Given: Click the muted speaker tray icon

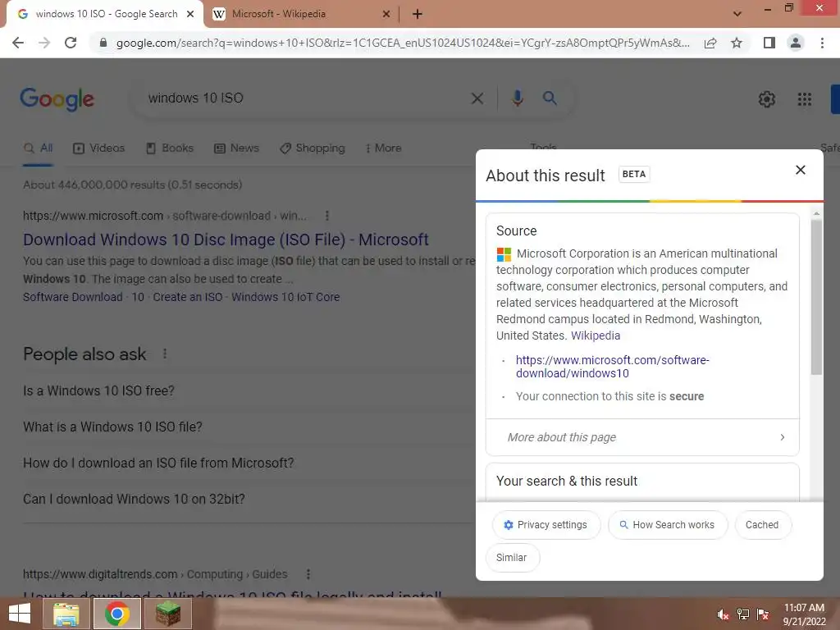Looking at the screenshot, I should tap(723, 614).
